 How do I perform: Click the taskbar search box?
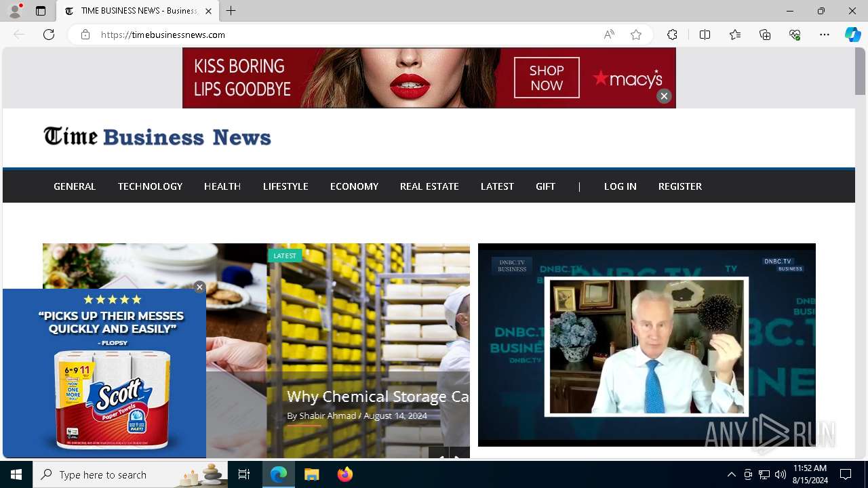click(130, 474)
